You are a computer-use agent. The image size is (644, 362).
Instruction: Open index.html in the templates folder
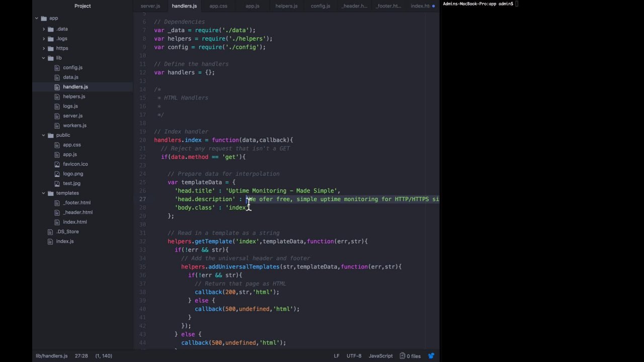74,222
